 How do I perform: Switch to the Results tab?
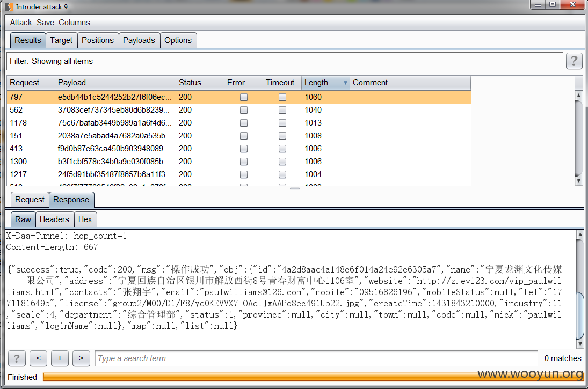click(28, 40)
